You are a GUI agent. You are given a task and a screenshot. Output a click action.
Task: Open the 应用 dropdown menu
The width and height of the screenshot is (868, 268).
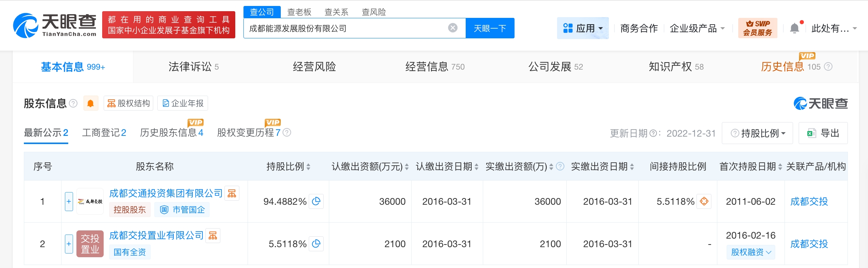[583, 28]
